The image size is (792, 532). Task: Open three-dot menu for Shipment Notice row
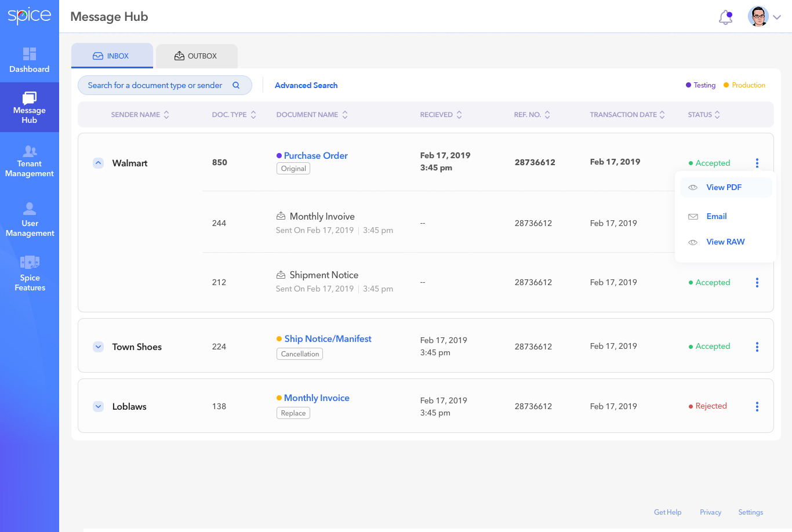click(x=757, y=283)
